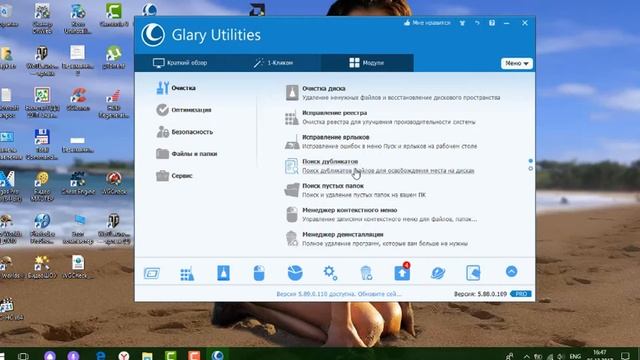Click the disk cleaner icon in bottom dock

click(x=223, y=273)
